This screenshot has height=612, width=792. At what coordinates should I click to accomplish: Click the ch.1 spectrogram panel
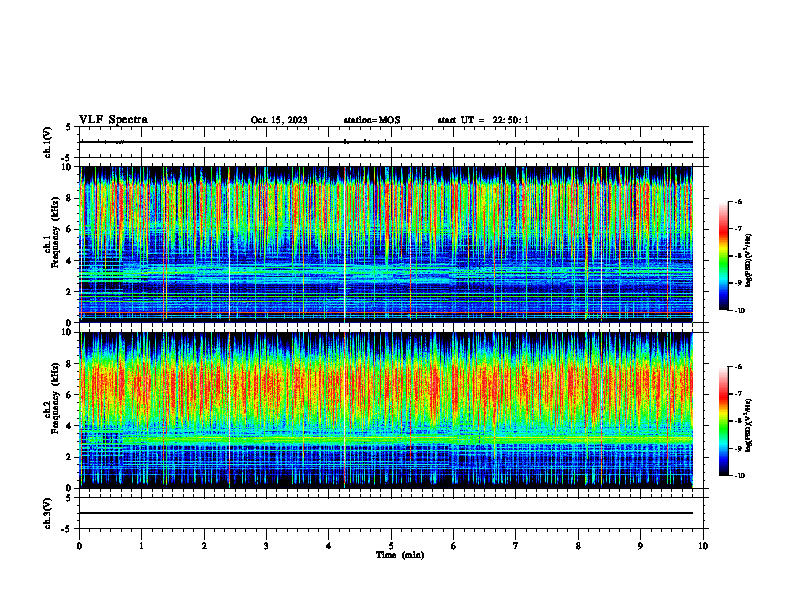(386, 244)
